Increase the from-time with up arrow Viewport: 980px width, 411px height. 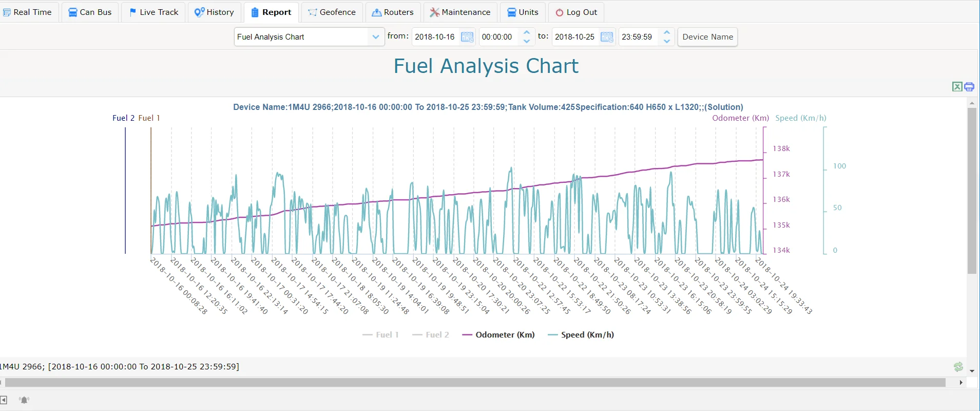527,33
